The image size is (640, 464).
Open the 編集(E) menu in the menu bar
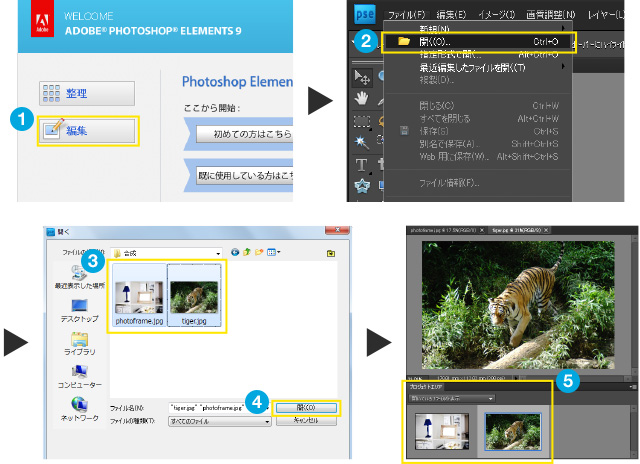point(451,15)
